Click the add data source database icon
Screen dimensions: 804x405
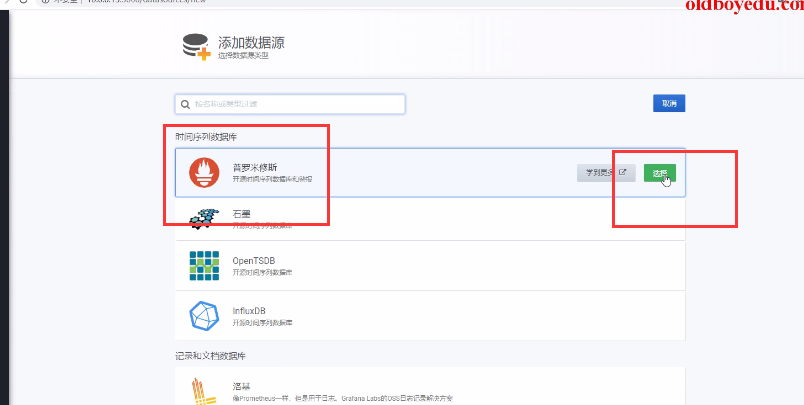pyautogui.click(x=197, y=47)
